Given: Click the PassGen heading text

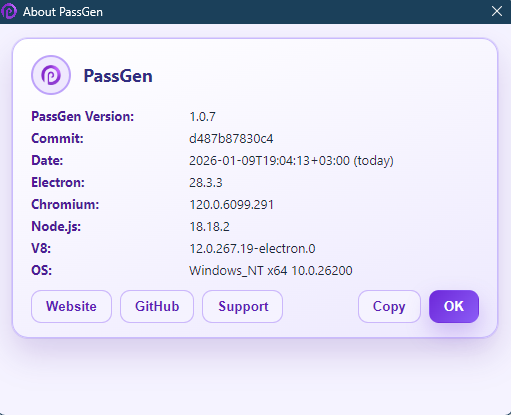Looking at the screenshot, I should click(118, 76).
